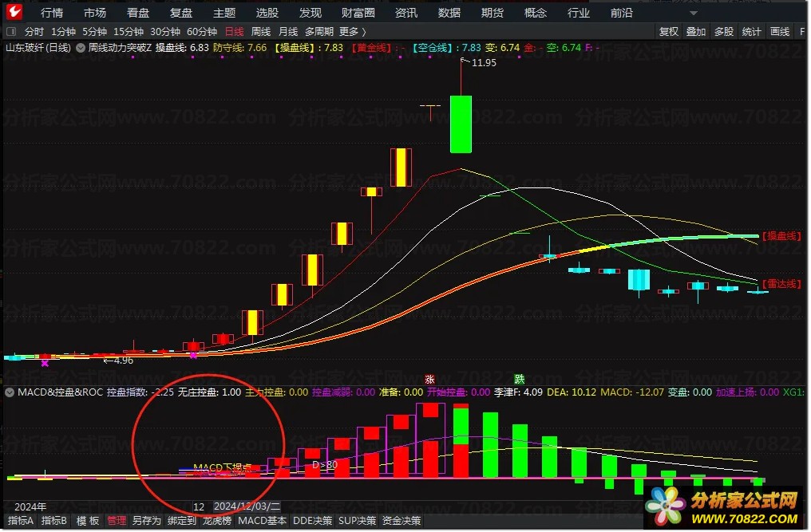The image size is (811, 532).
Task: Open the 资讯 menu
Action: pos(406,13)
